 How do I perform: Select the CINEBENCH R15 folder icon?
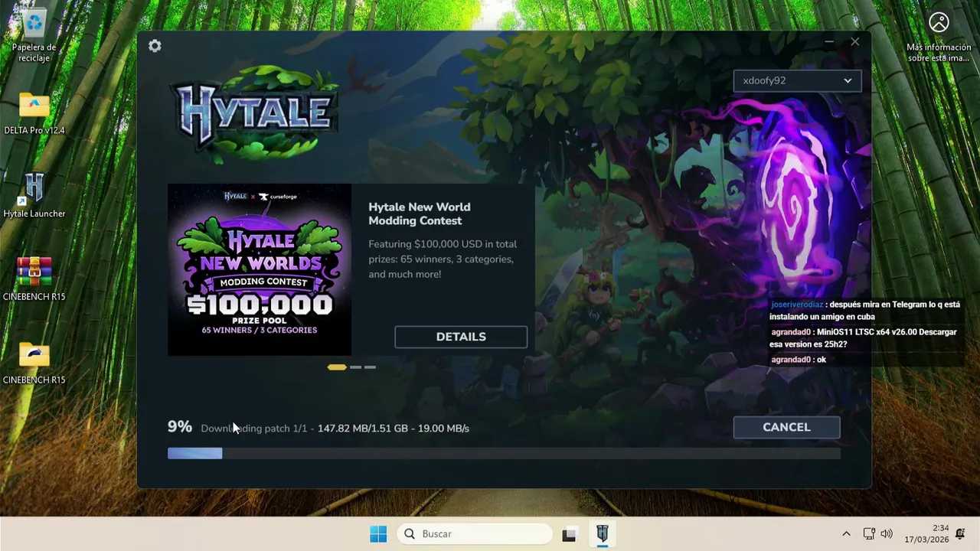(x=34, y=362)
